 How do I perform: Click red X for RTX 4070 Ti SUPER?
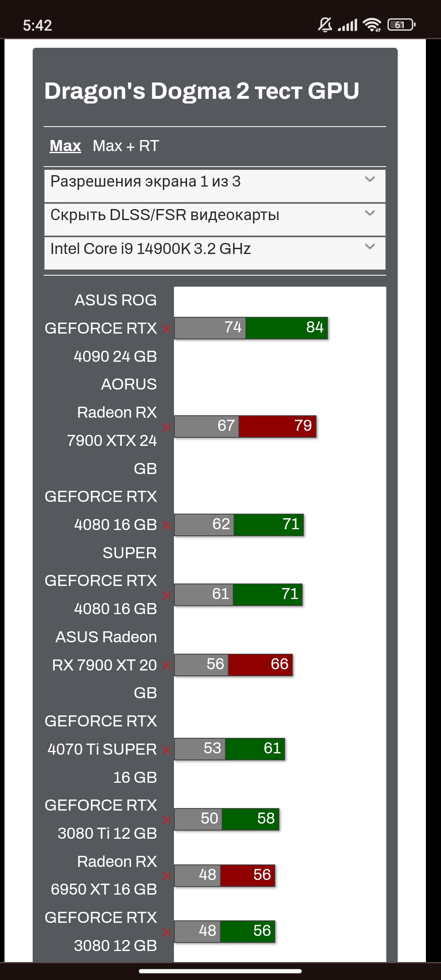pos(167,750)
